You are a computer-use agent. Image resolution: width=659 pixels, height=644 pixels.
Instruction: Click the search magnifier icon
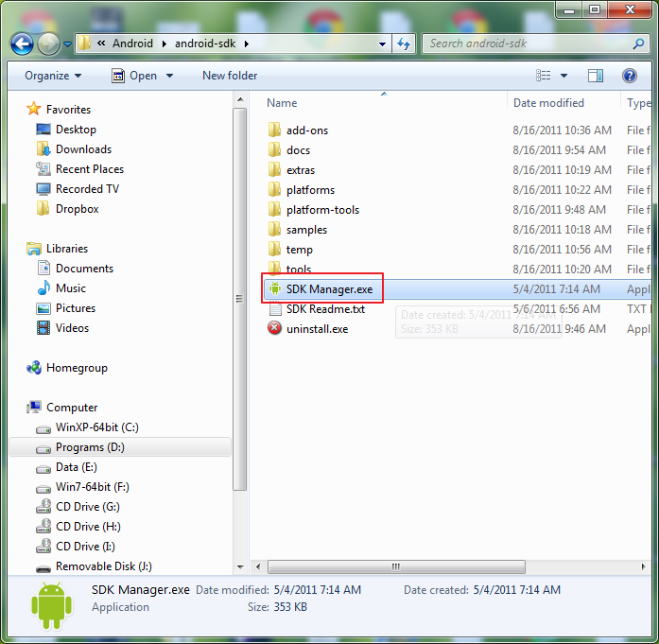tap(638, 44)
